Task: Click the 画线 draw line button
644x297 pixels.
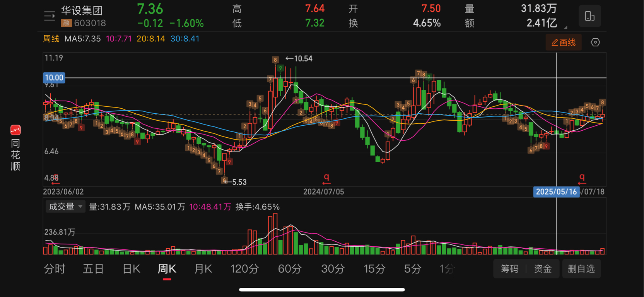Action: (x=564, y=42)
